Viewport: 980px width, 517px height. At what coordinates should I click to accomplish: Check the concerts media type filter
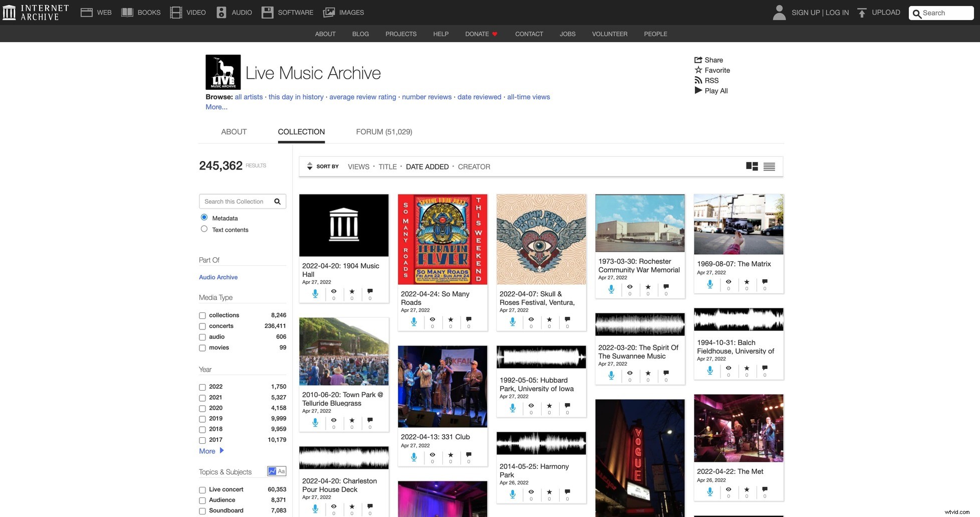(202, 326)
